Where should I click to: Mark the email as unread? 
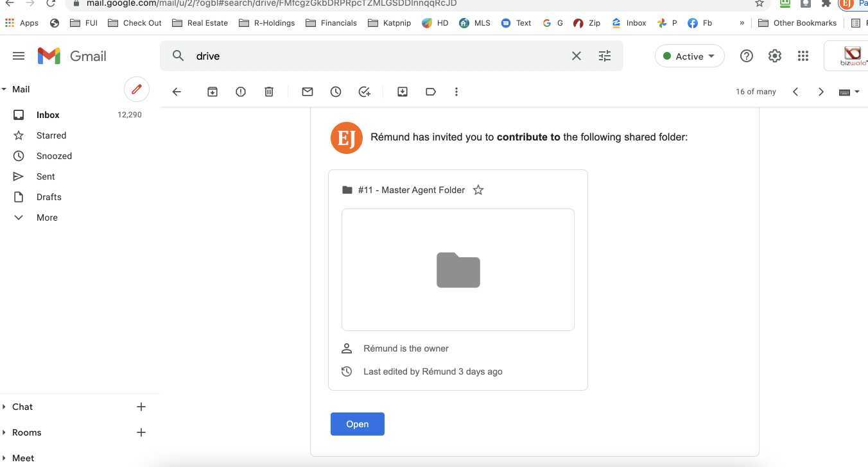308,92
